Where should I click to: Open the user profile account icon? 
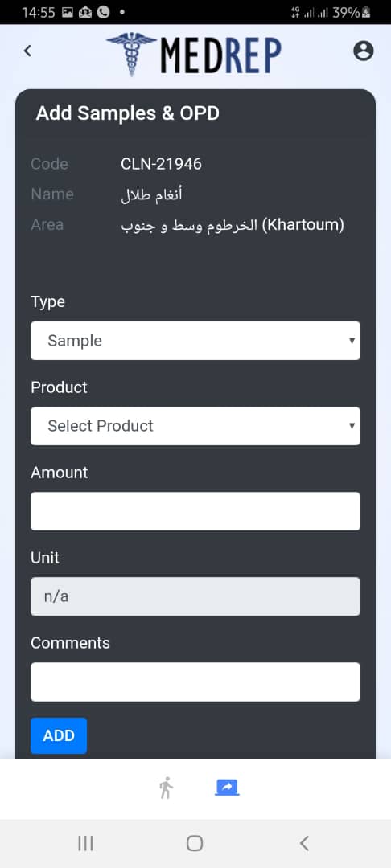coord(364,51)
